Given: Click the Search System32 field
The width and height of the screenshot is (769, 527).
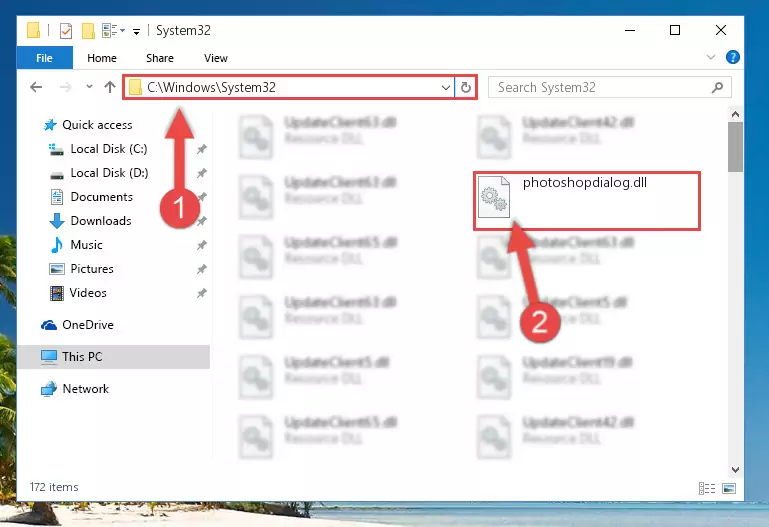Looking at the screenshot, I should tap(610, 87).
